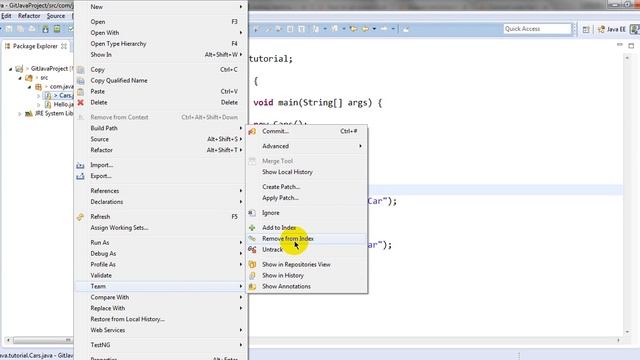Image resolution: width=640 pixels, height=360 pixels.
Task: Select Add to Index
Action: tap(306, 228)
